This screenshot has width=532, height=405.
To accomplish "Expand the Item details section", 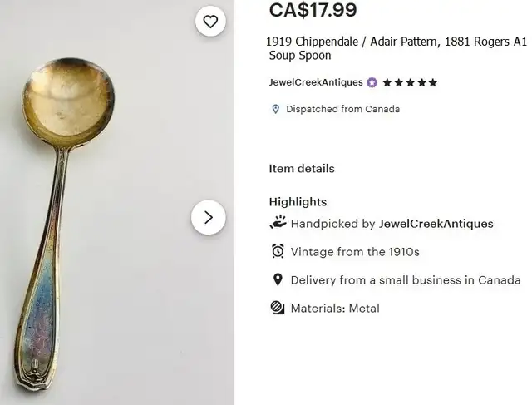I will [302, 169].
